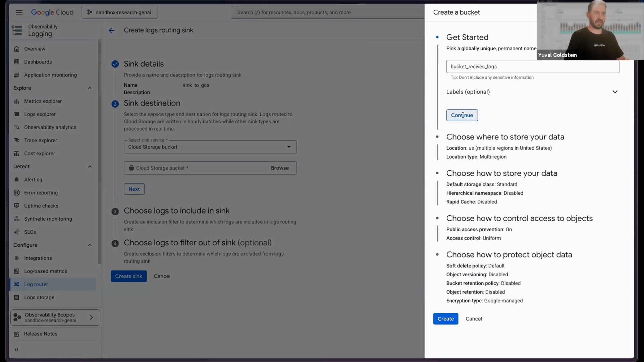This screenshot has height=362, width=644.
Task: Click the bucket name input field
Action: [532, 67]
